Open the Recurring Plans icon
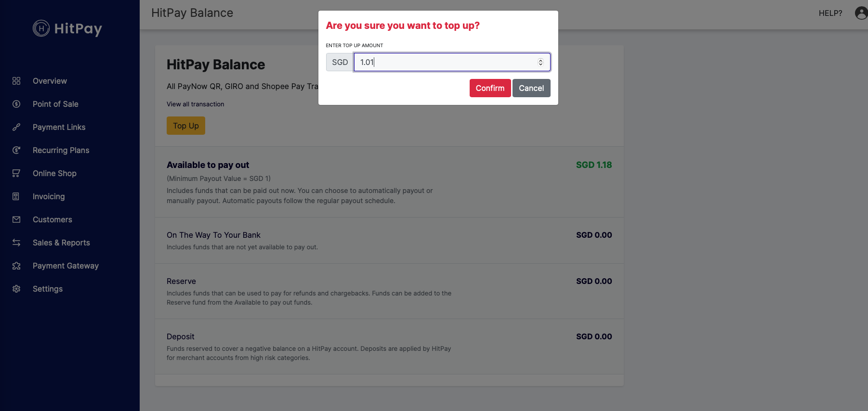The width and height of the screenshot is (868, 411). click(x=16, y=150)
